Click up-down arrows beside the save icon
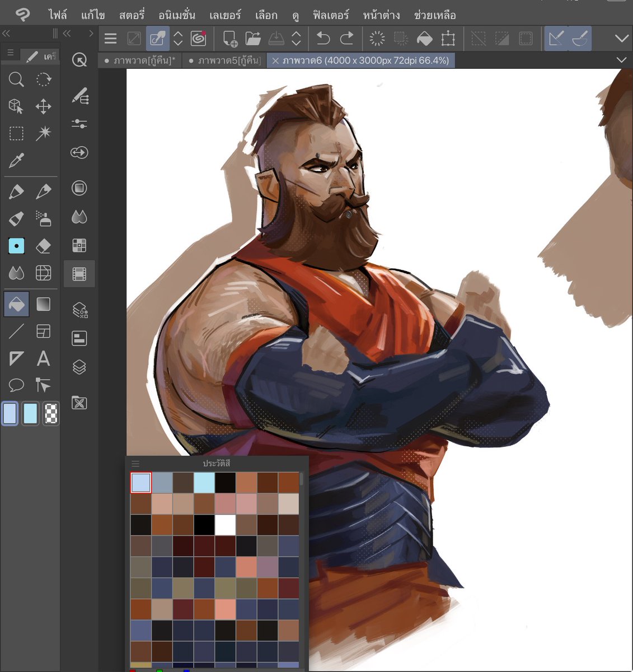This screenshot has width=633, height=672. pos(297,38)
